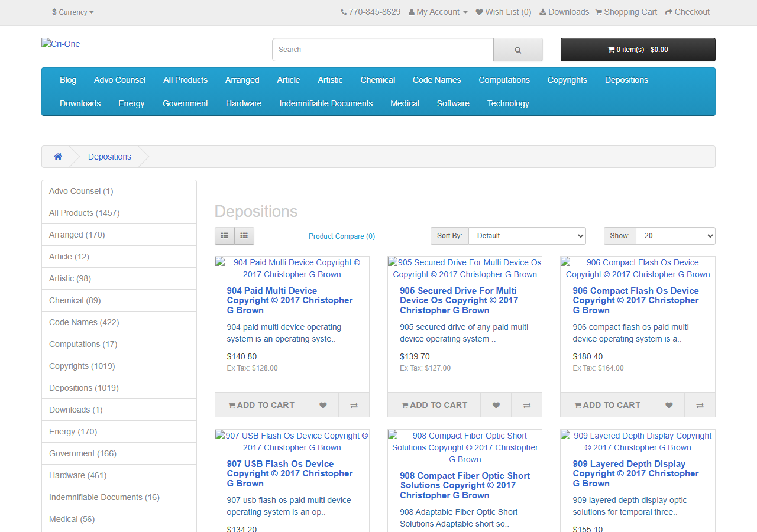Open Depositions in navigation bar
757x532 pixels.
(x=627, y=80)
